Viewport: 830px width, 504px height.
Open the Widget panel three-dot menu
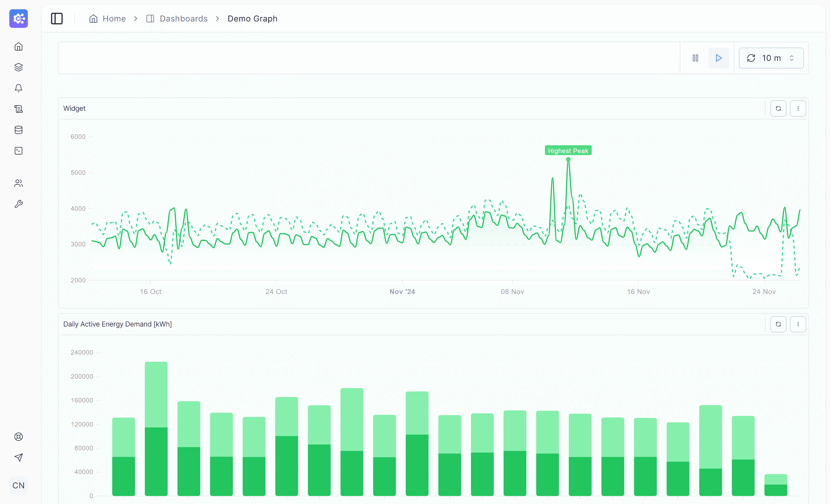click(798, 108)
